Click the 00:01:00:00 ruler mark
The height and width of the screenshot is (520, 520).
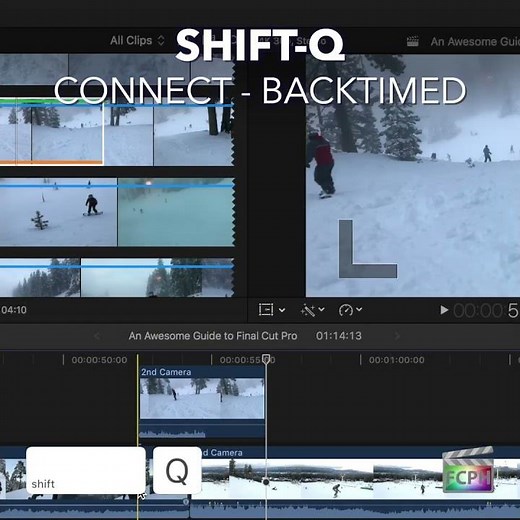[x=397, y=360]
